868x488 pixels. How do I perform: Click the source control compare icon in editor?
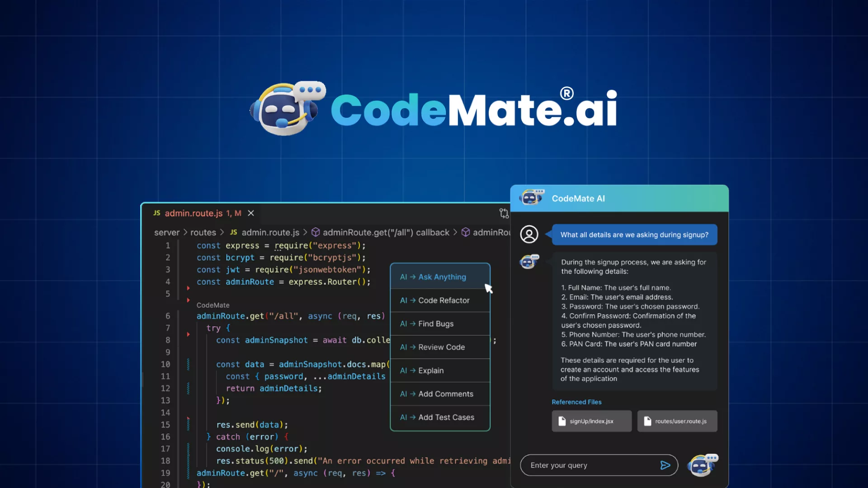click(504, 213)
